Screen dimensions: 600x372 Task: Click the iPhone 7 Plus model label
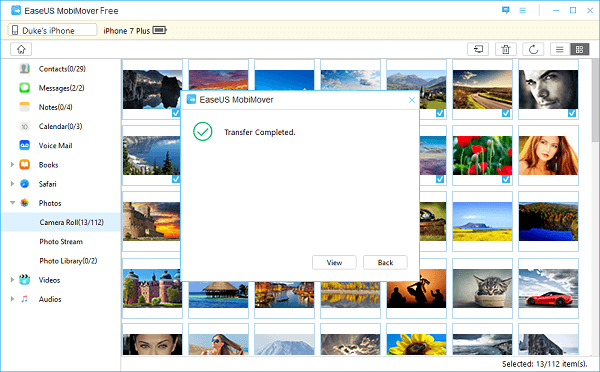126,31
